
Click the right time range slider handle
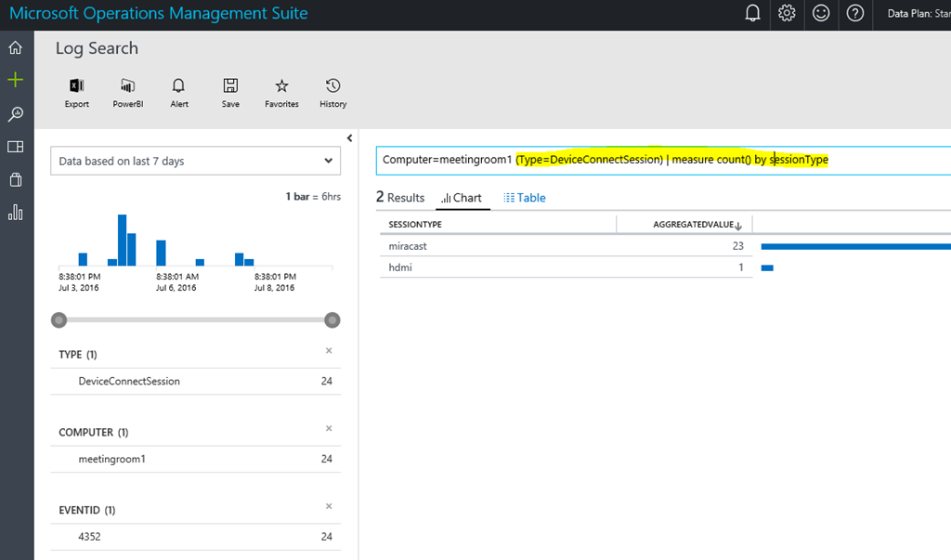[x=332, y=320]
